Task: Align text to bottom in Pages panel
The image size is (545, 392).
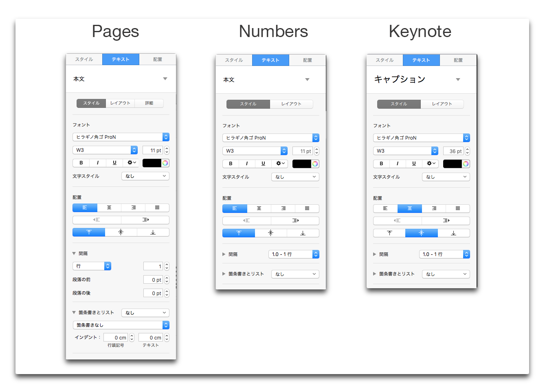Action: (x=153, y=232)
